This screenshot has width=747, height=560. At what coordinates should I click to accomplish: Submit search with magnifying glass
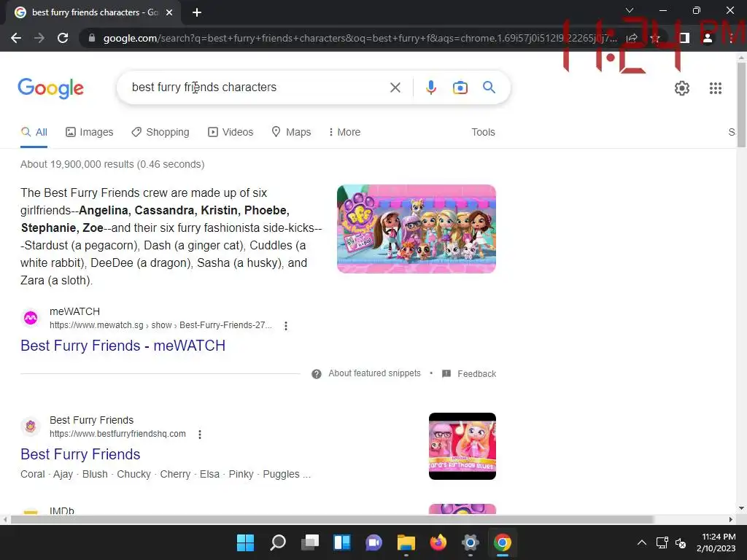pos(489,87)
